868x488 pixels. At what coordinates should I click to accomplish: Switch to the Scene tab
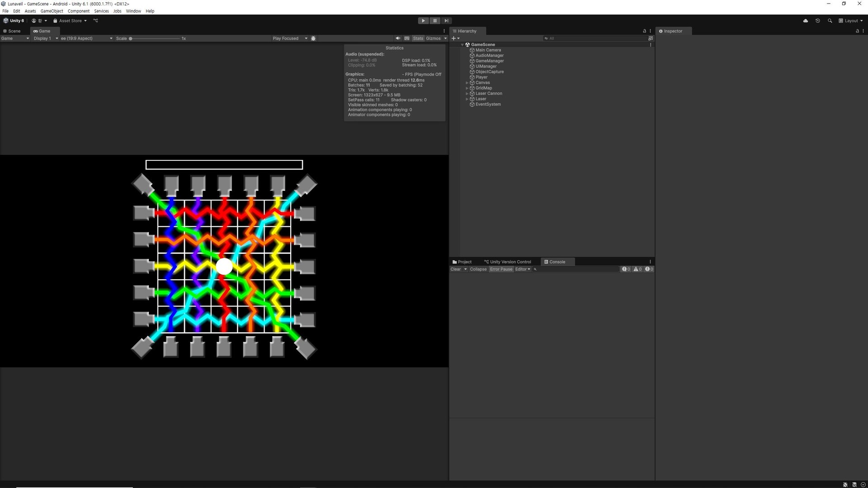tap(14, 31)
